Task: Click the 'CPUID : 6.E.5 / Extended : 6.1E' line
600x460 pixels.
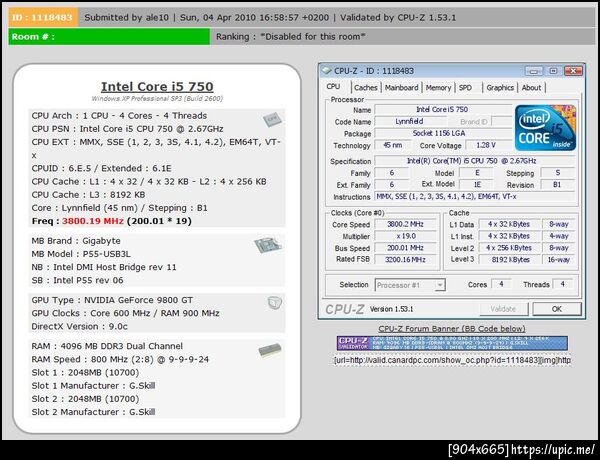Action: 101,168
